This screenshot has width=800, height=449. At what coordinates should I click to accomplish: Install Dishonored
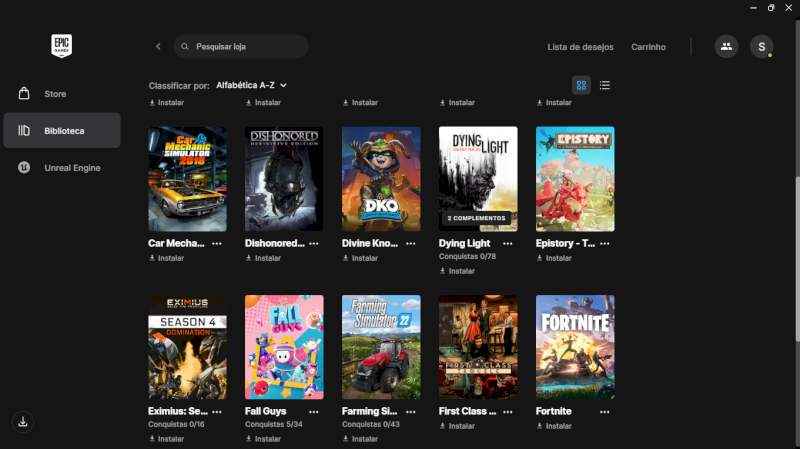click(263, 258)
